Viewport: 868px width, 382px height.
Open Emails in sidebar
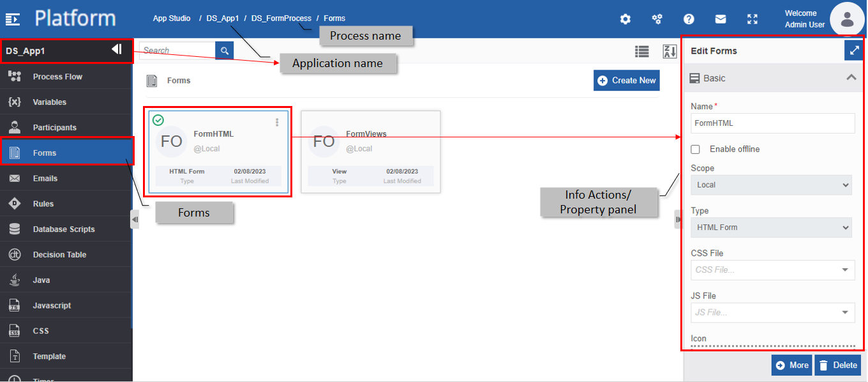pyautogui.click(x=66, y=178)
